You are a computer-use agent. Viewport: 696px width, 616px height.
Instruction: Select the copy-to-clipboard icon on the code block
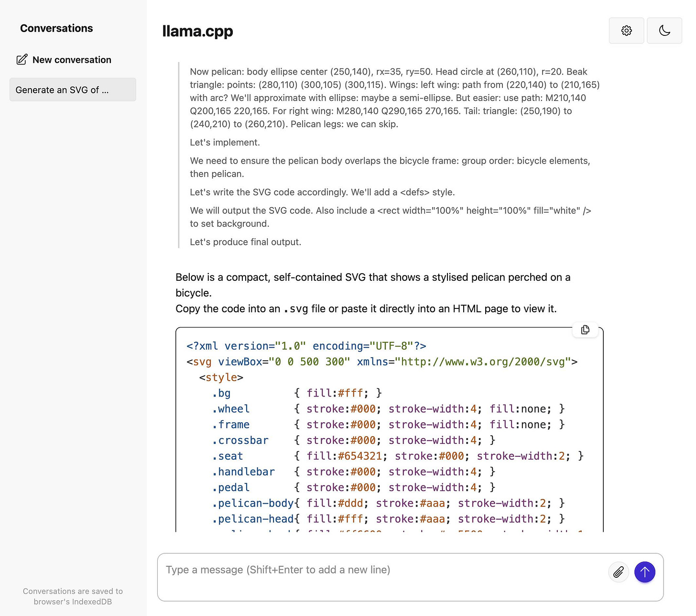click(x=585, y=330)
